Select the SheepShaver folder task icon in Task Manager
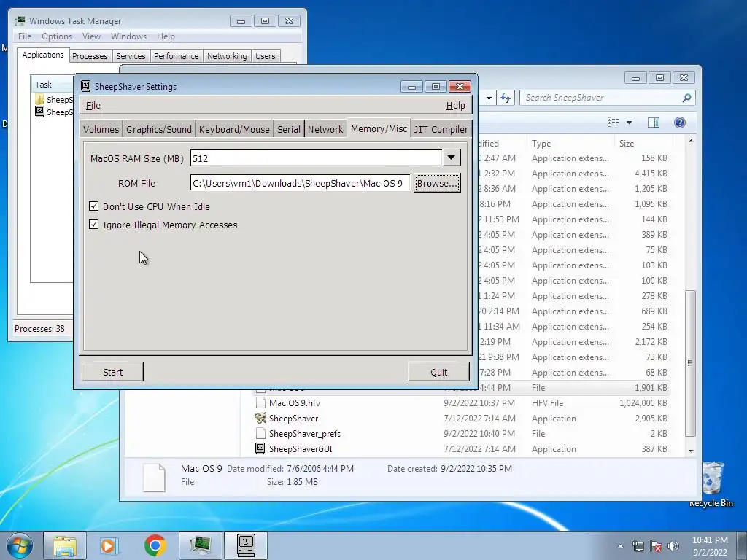The image size is (747, 560). (40, 99)
